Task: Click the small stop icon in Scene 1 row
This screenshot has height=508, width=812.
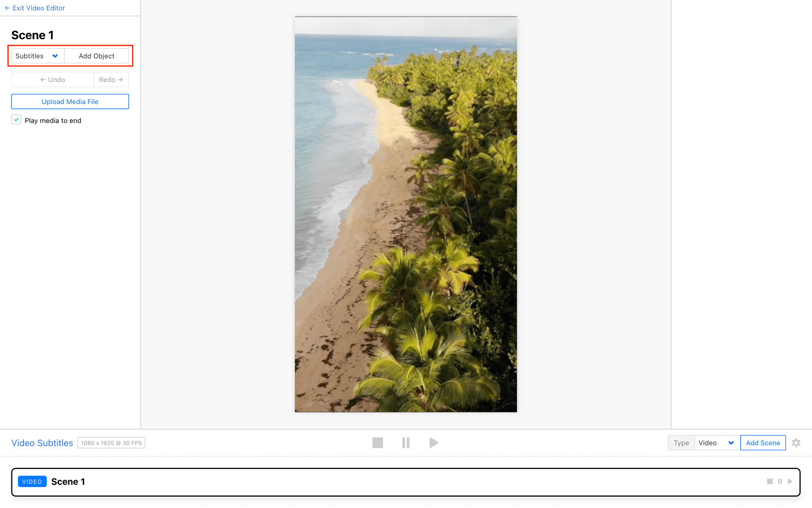Action: click(x=770, y=482)
